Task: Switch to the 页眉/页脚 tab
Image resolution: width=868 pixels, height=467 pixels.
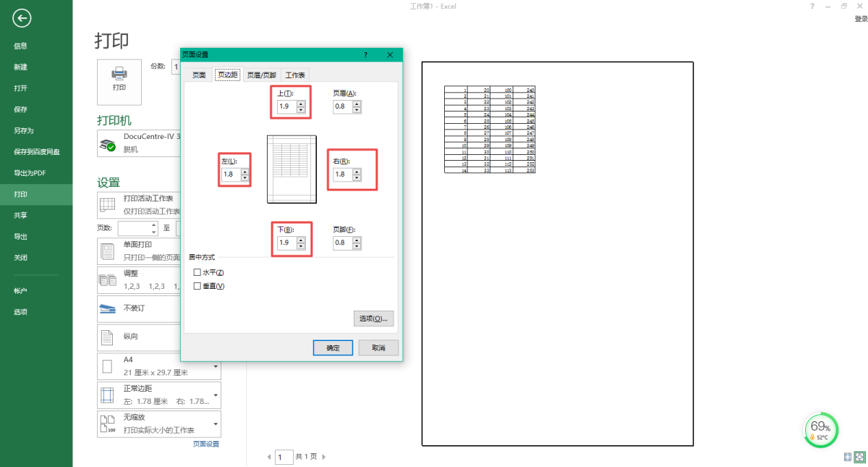Action: coord(261,75)
